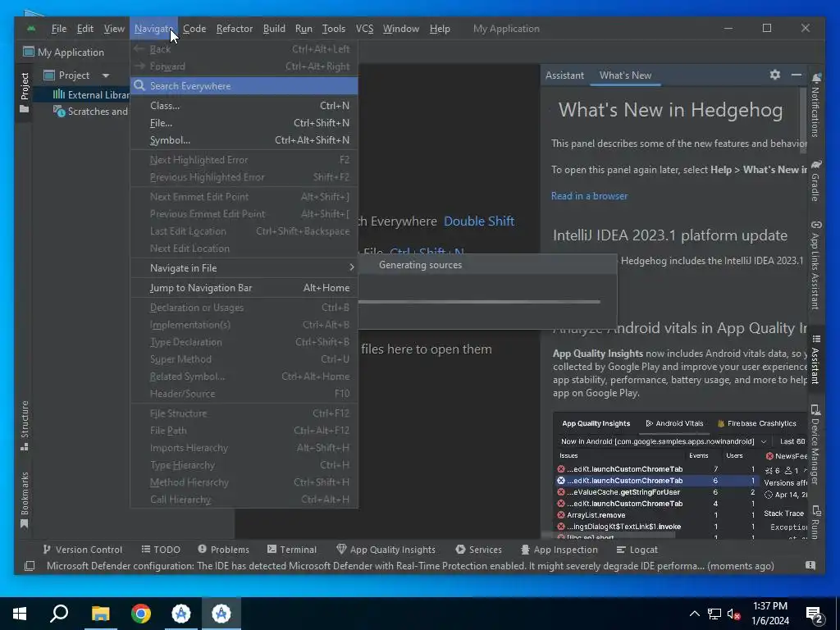This screenshot has width=840, height=630.
Task: Open the App Links Assistant sidebar tab
Action: [x=815, y=265]
